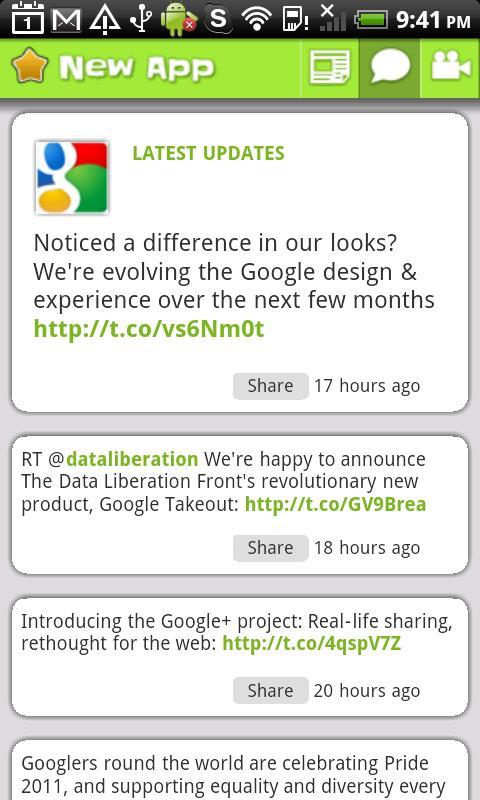Tap the battery indicator icon
Image resolution: width=480 pixels, height=800 pixels.
click(x=371, y=20)
